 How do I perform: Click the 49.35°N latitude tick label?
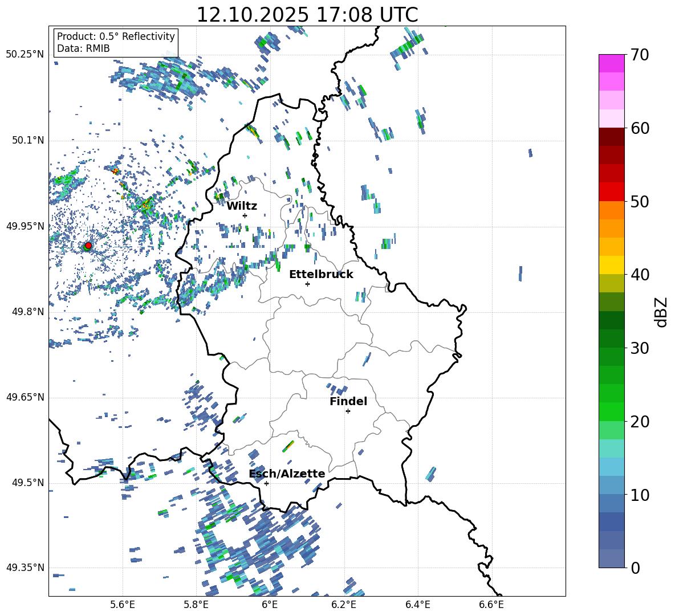(25, 568)
